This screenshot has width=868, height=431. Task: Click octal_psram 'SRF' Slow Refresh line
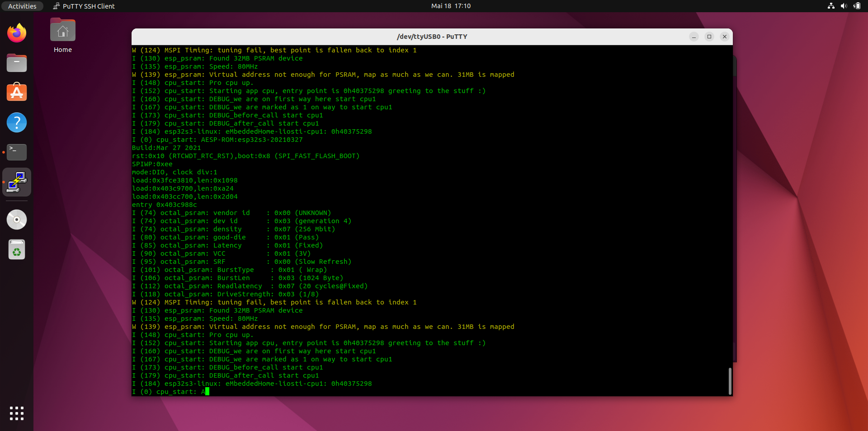click(x=241, y=262)
